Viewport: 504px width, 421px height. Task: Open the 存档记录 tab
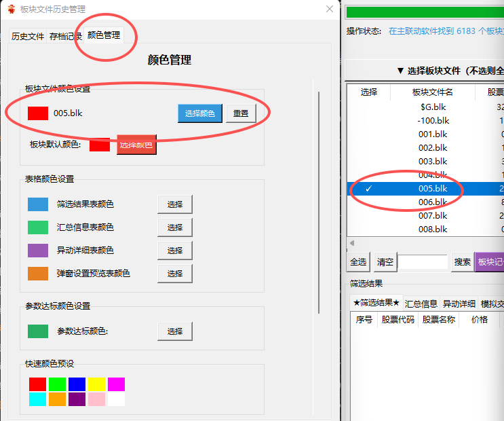point(66,36)
